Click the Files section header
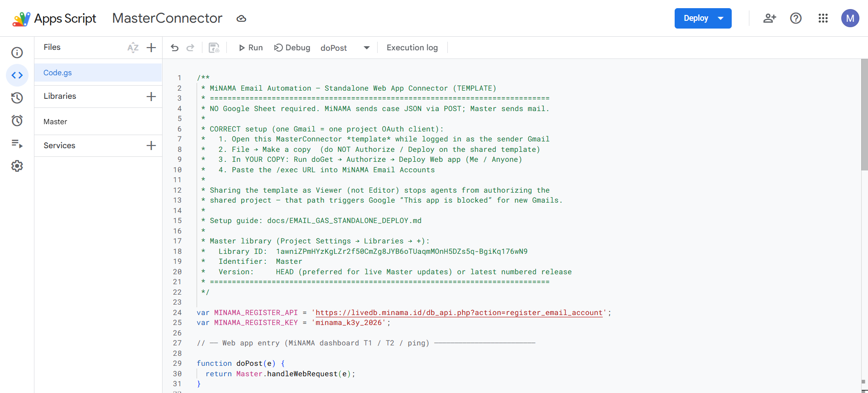868x393 pixels. (x=52, y=47)
